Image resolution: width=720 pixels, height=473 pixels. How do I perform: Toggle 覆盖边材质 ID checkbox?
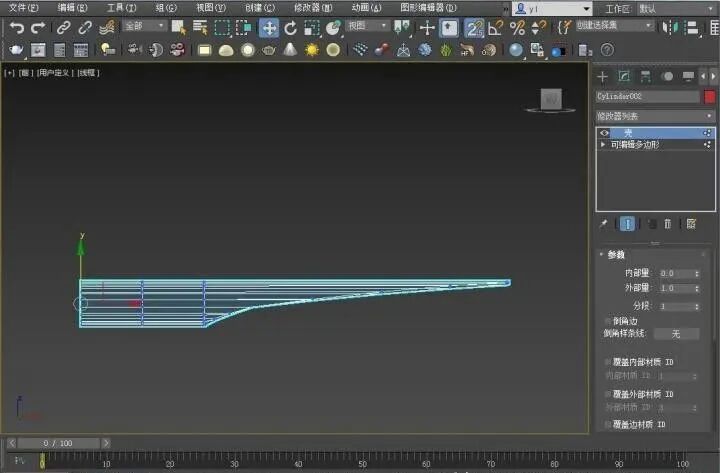click(608, 424)
